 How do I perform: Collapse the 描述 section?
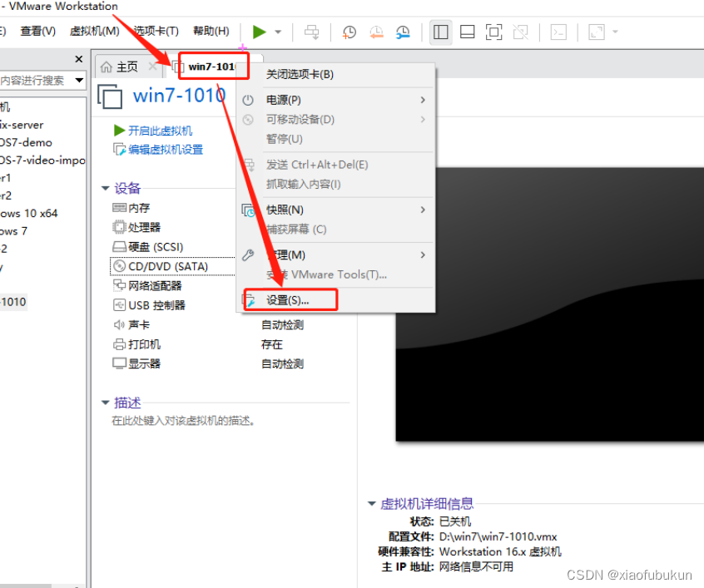click(105, 403)
